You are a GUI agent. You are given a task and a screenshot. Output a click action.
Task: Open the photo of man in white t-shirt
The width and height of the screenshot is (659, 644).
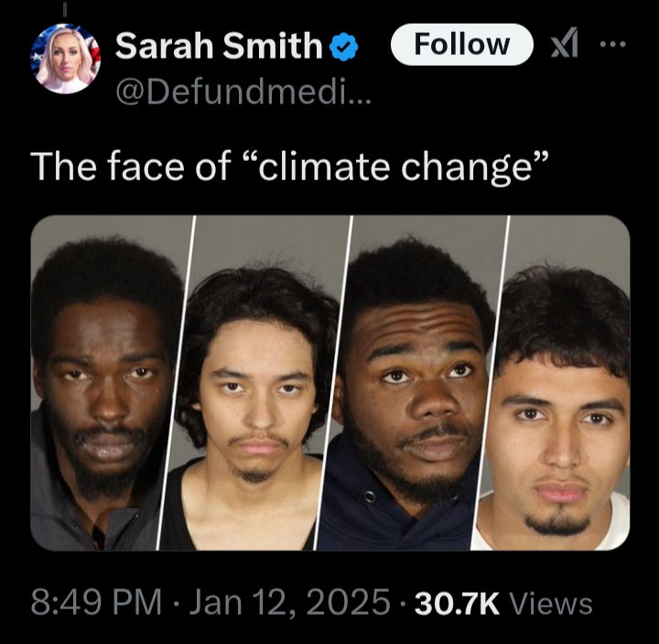click(553, 382)
